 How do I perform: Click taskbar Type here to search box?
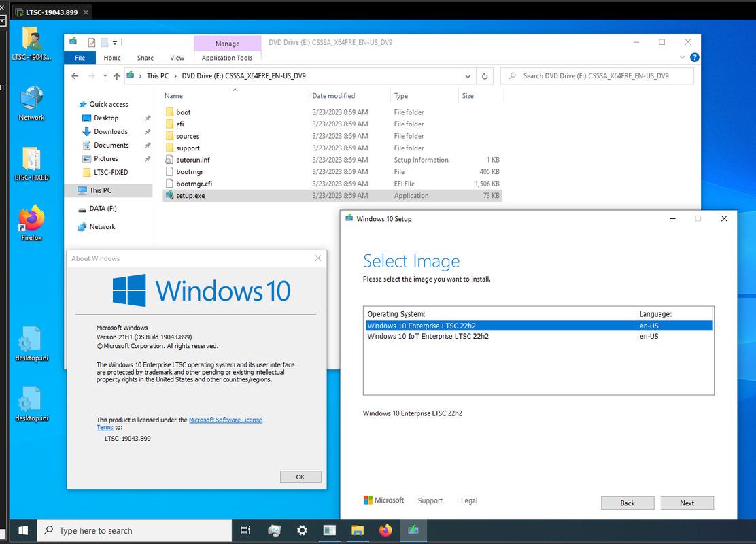135,530
